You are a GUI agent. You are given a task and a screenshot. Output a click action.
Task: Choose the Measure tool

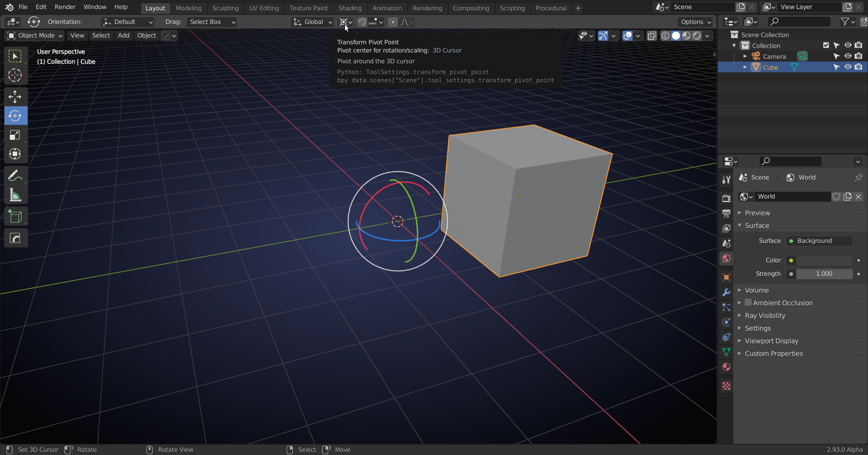click(x=15, y=195)
